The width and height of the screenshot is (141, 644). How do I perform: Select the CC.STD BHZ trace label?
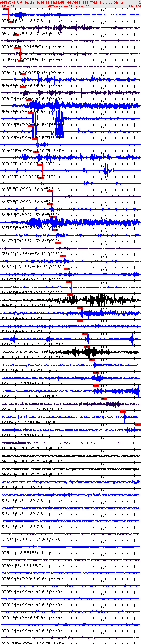tap(32, 202)
